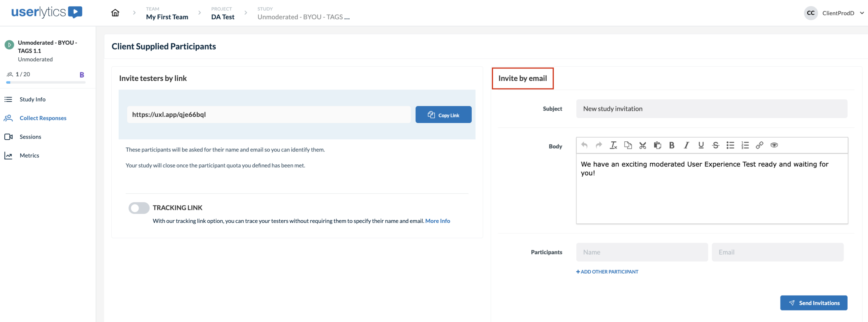The image size is (868, 322).
Task: Go to Study Info in the sidebar
Action: [x=33, y=99]
